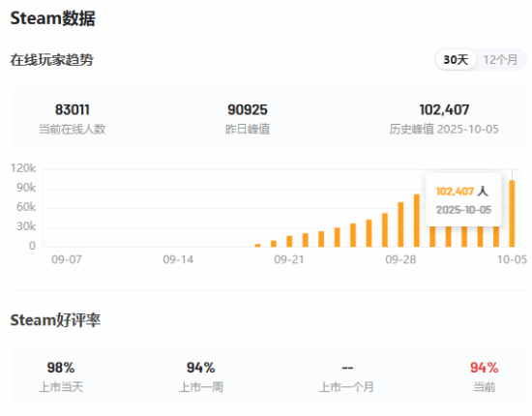Click the chart bar above 09-28

400,224
